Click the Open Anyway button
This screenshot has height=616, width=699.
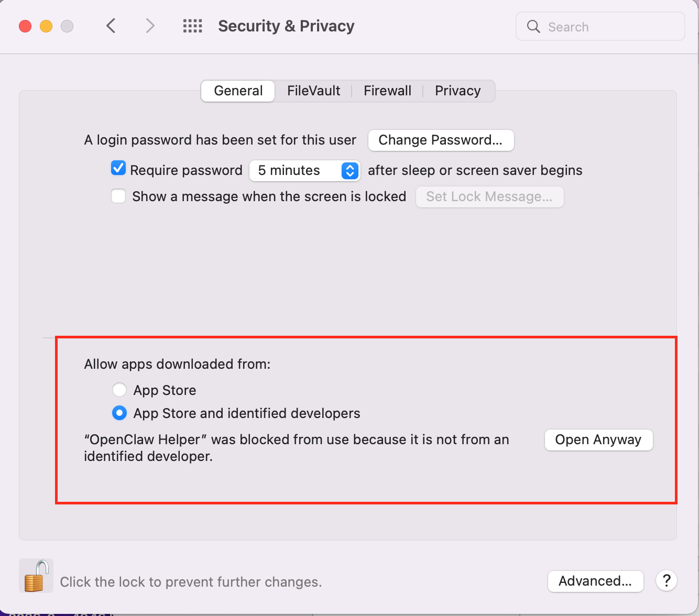[x=598, y=440]
